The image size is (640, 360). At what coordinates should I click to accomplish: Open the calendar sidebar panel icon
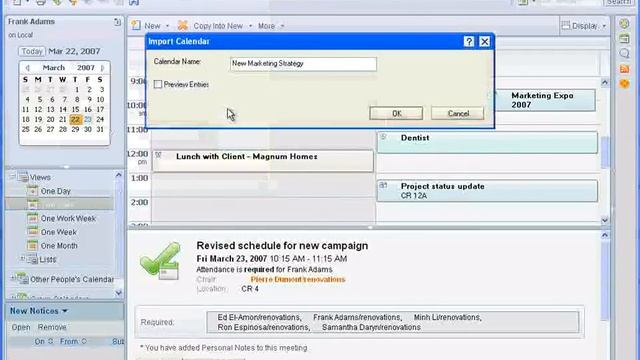[624, 39]
